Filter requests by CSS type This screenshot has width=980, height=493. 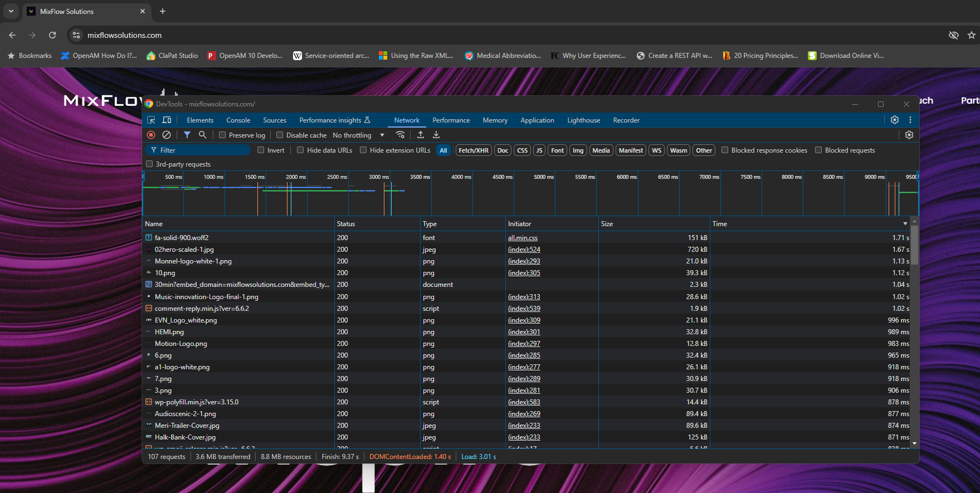[x=522, y=150]
